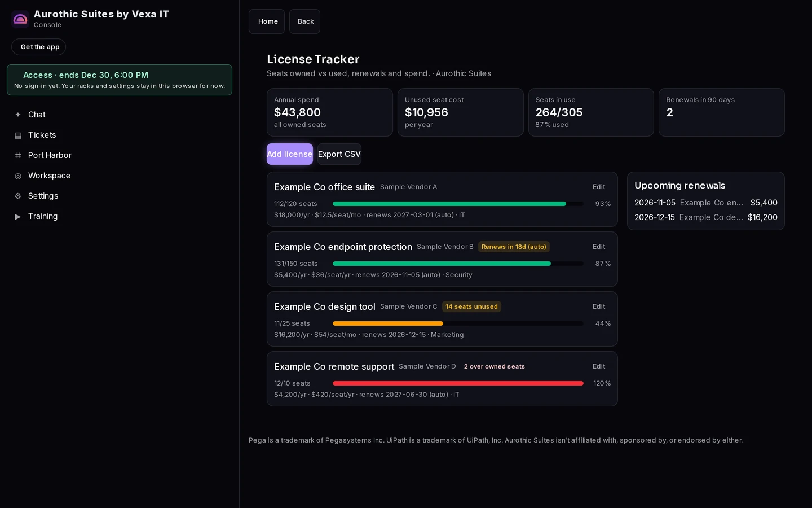This screenshot has height=508, width=812.
Task: Click the Unused seat cost card
Action: click(x=461, y=112)
